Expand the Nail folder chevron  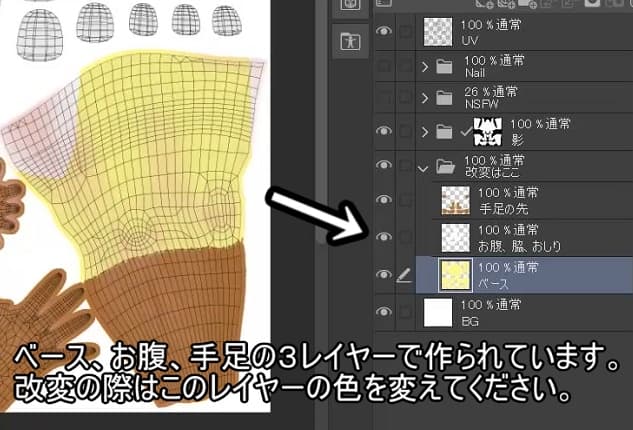pyautogui.click(x=424, y=66)
